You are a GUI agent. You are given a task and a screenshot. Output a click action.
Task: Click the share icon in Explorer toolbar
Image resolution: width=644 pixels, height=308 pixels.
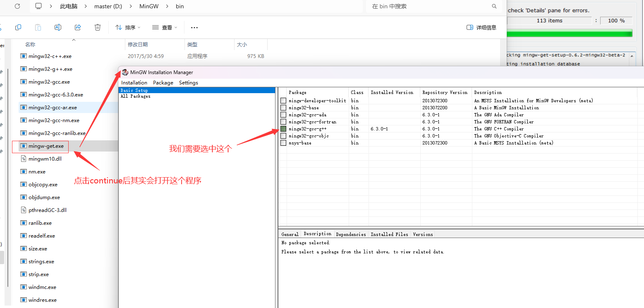click(78, 27)
